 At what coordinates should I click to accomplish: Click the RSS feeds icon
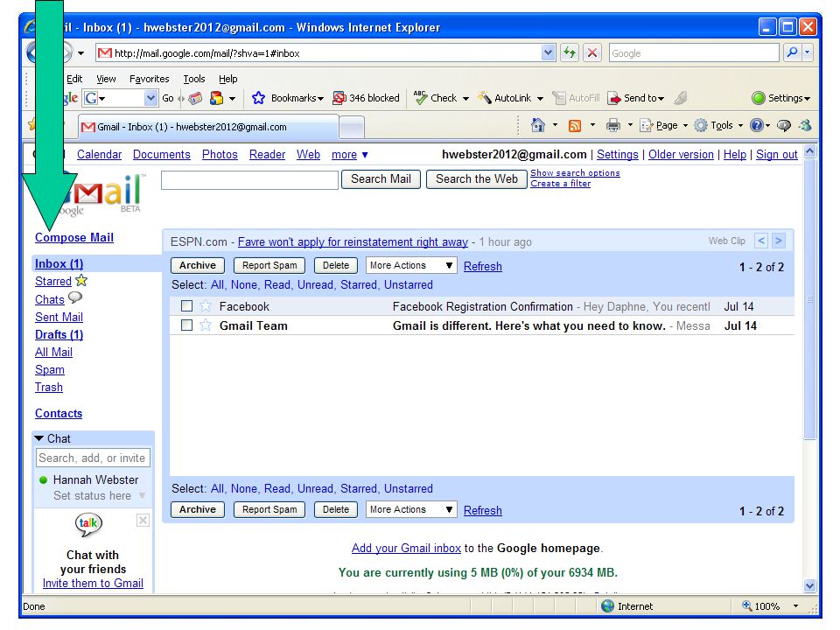click(x=574, y=126)
